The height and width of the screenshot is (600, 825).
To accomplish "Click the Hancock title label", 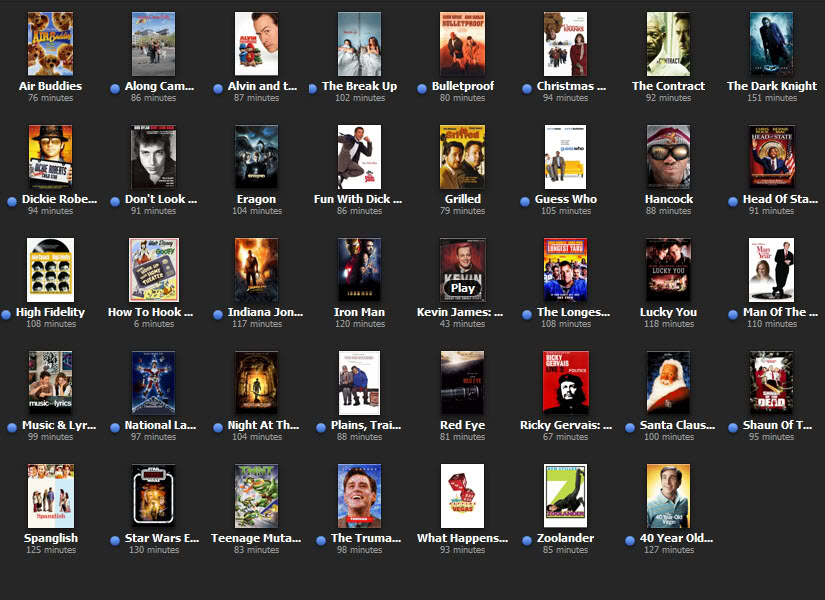I will tap(669, 199).
